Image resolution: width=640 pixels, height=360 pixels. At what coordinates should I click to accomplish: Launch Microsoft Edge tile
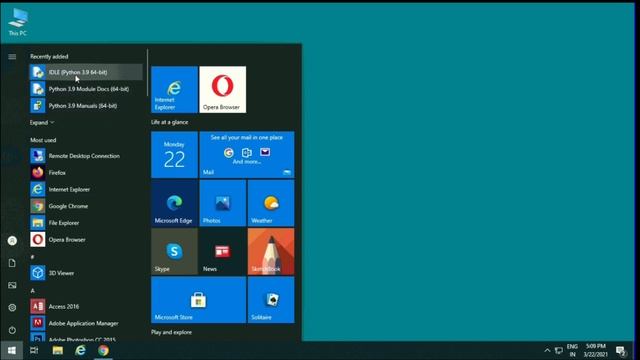(x=174, y=203)
